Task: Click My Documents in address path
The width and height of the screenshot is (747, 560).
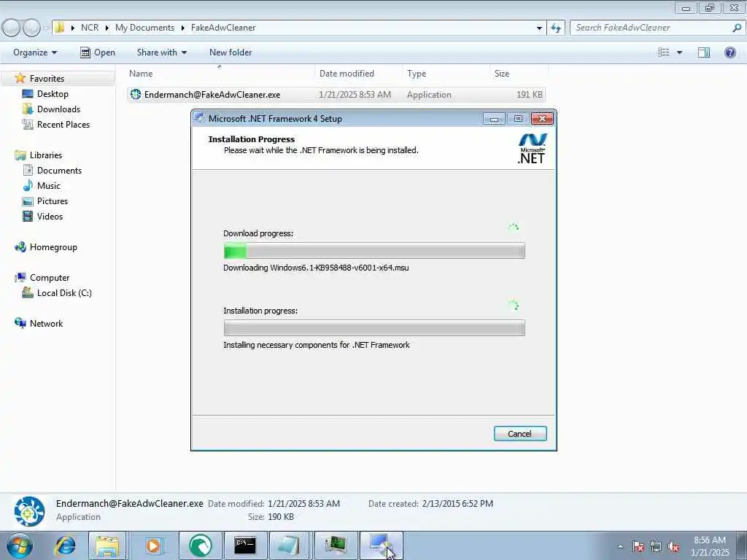Action: pos(145,28)
